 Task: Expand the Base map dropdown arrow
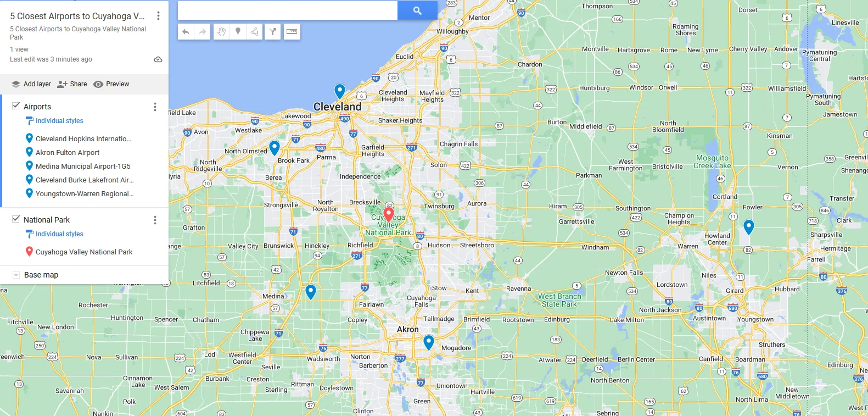point(16,275)
